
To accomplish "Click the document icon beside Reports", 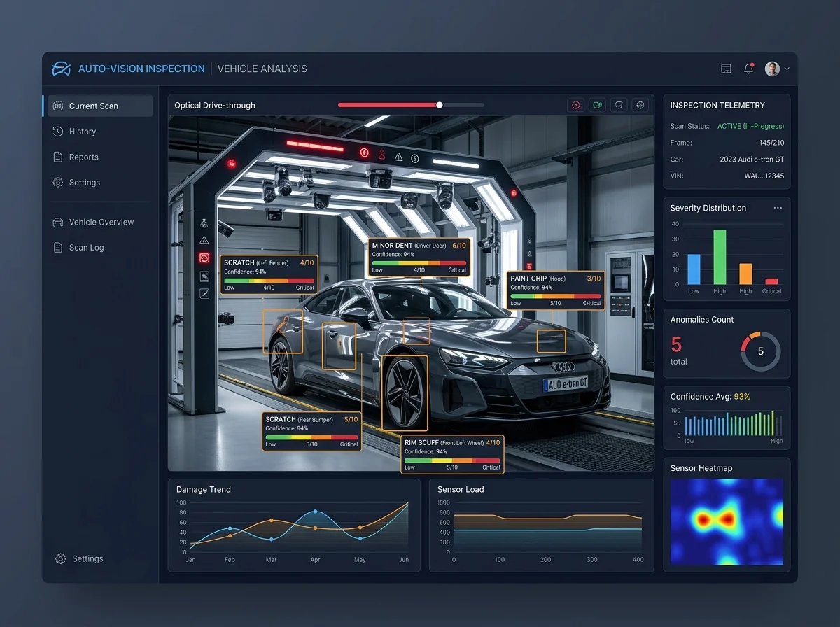I will tap(58, 157).
